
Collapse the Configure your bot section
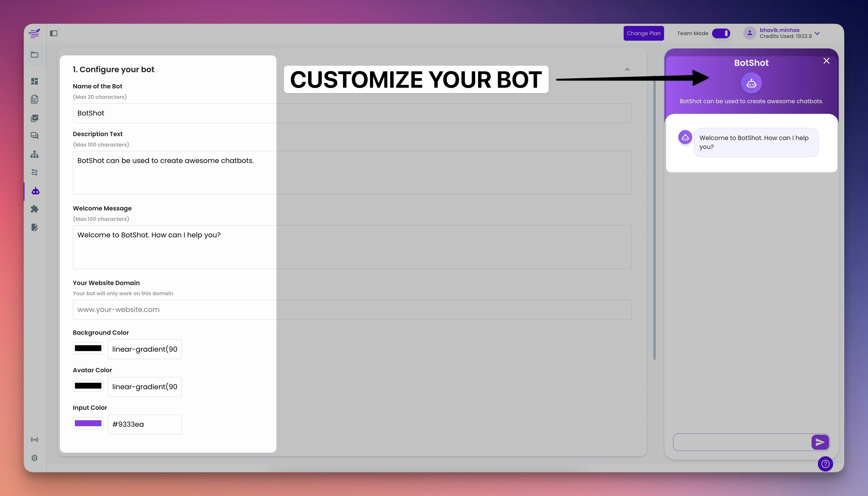click(627, 70)
